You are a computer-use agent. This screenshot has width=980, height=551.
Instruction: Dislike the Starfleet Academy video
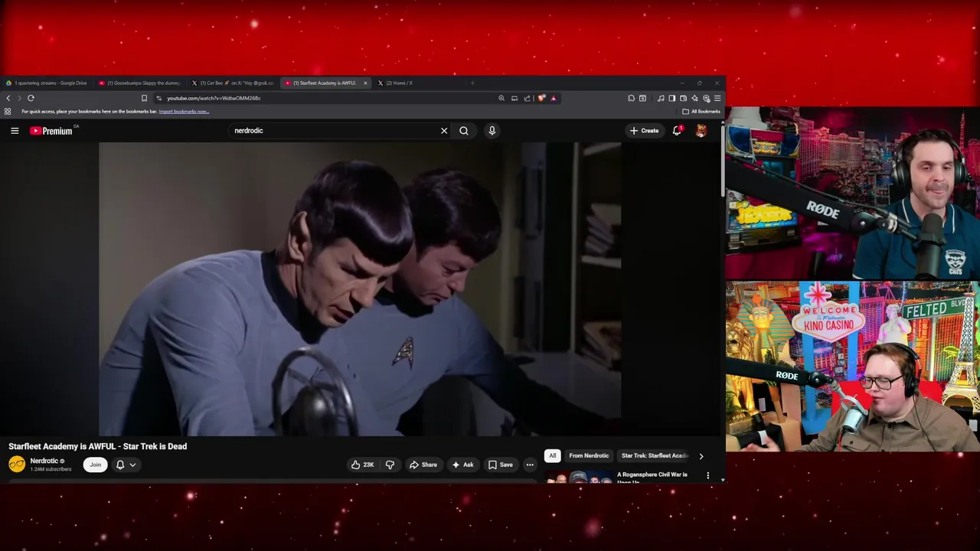pos(390,465)
